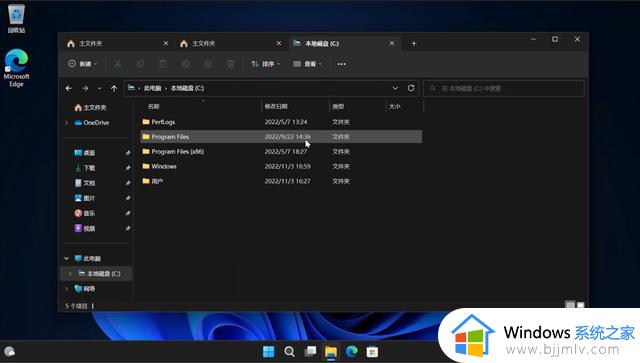The width and height of the screenshot is (640, 363).
Task: Select the Program Files folder row
Action: pyautogui.click(x=281, y=136)
